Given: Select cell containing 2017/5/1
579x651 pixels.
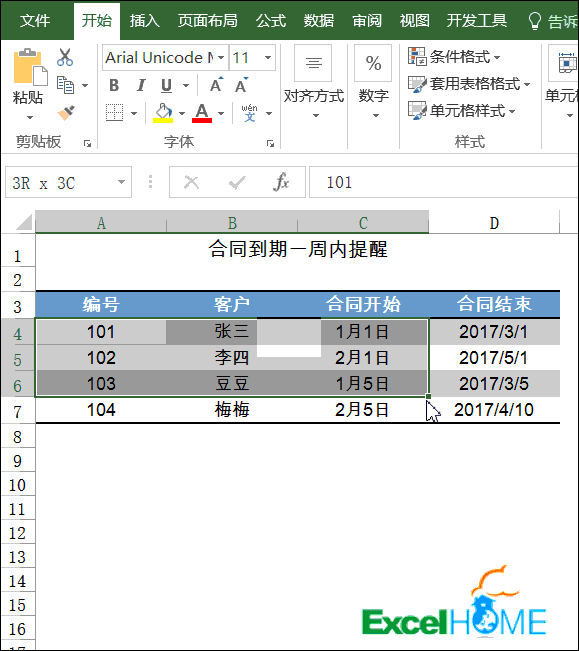Looking at the screenshot, I should pos(494,358).
